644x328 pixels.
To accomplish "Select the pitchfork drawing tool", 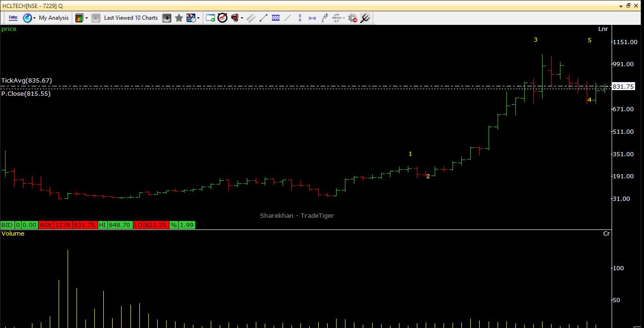I will (x=365, y=18).
